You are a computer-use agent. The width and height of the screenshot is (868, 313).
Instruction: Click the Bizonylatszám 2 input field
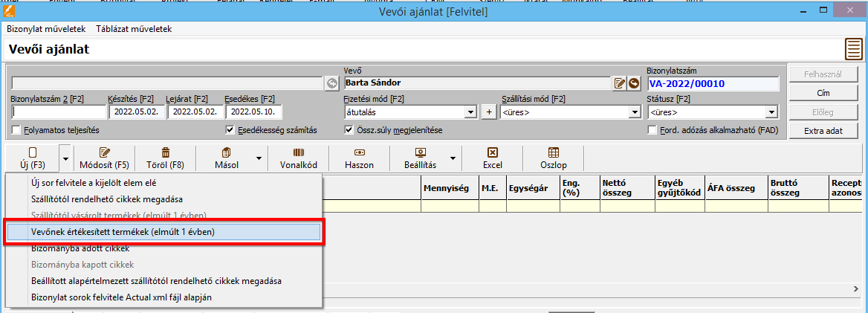pos(58,113)
